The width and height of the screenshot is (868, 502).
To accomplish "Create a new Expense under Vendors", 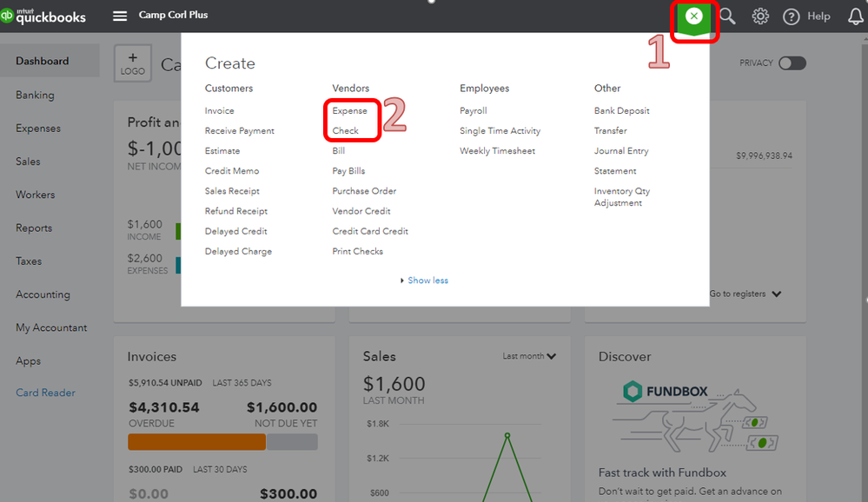I will coord(349,110).
